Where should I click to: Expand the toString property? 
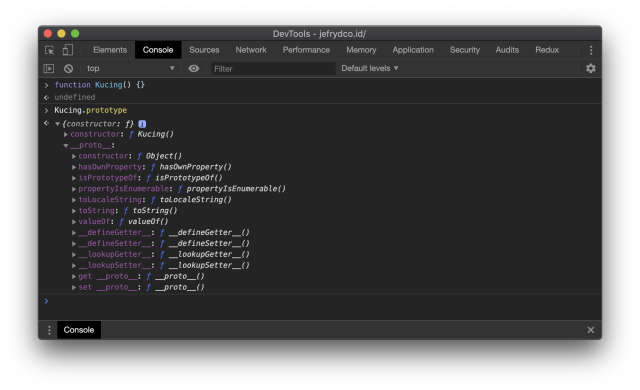click(74, 211)
